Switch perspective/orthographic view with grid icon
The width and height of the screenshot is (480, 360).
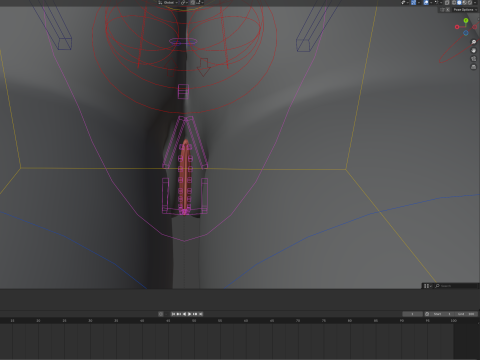(x=473, y=67)
